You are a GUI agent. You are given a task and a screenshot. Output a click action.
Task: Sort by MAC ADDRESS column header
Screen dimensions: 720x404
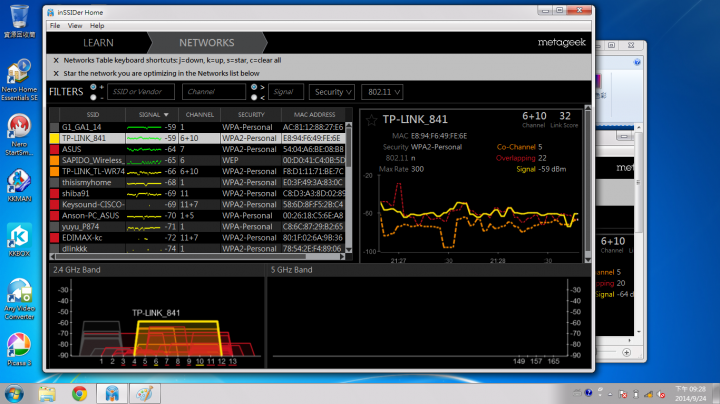(x=315, y=115)
